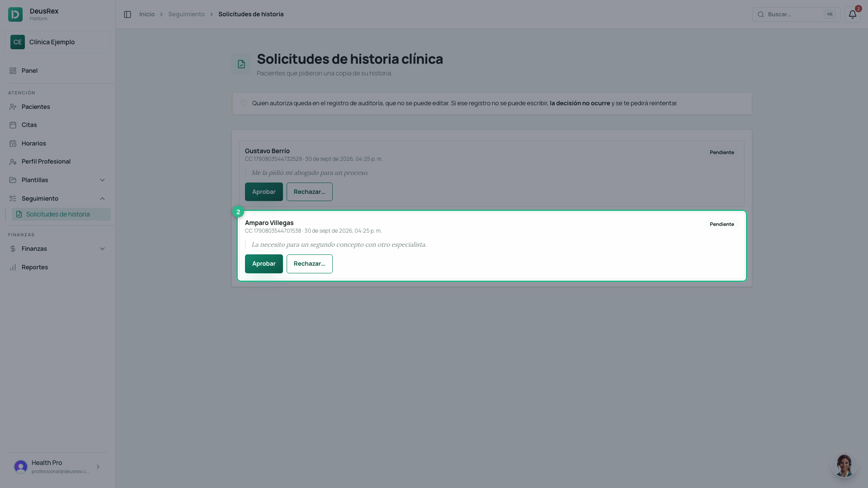Open Horarios from the sidebar

(57, 144)
